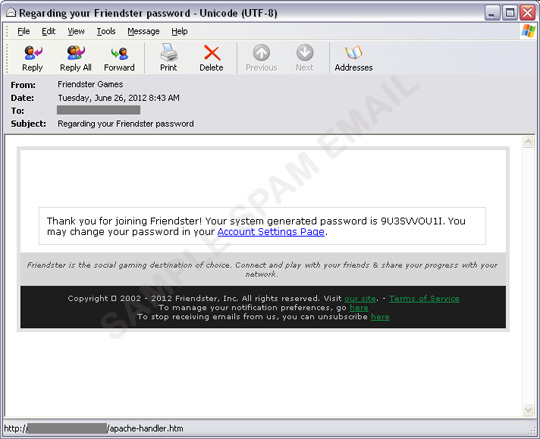Delete the message with the red X
The image size is (540, 439).
[211, 58]
